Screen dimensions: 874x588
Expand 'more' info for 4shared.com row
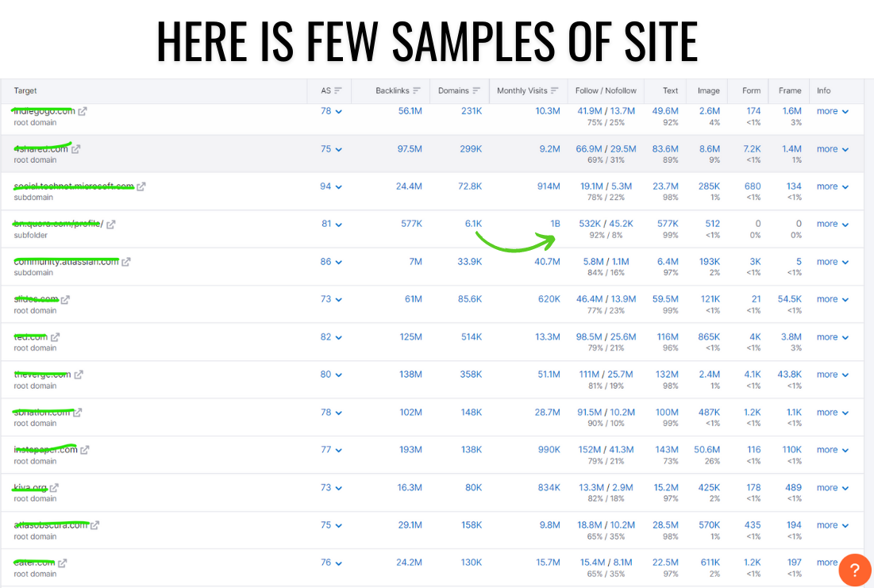(x=832, y=149)
